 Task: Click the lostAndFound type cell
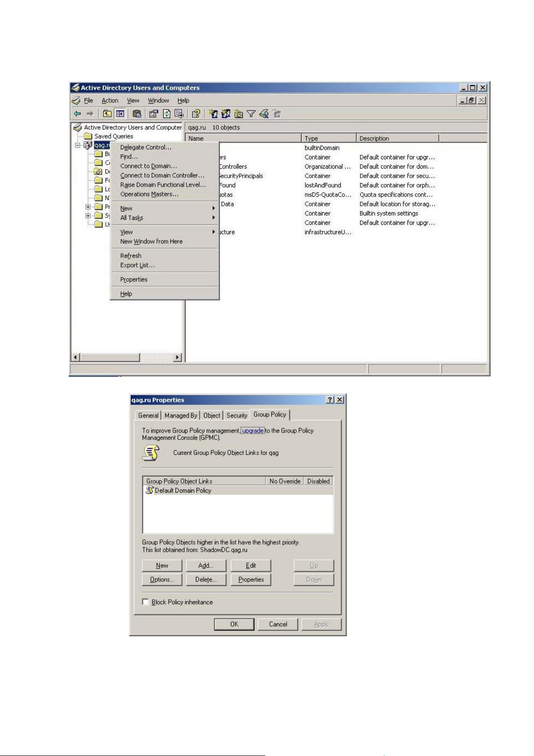pyautogui.click(x=323, y=185)
